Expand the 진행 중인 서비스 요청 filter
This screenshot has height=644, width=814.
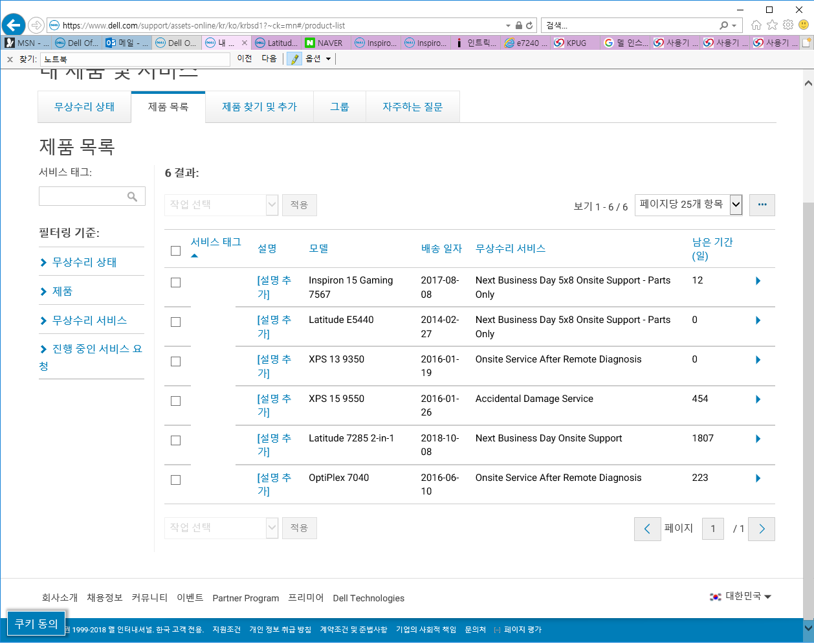[x=91, y=357]
